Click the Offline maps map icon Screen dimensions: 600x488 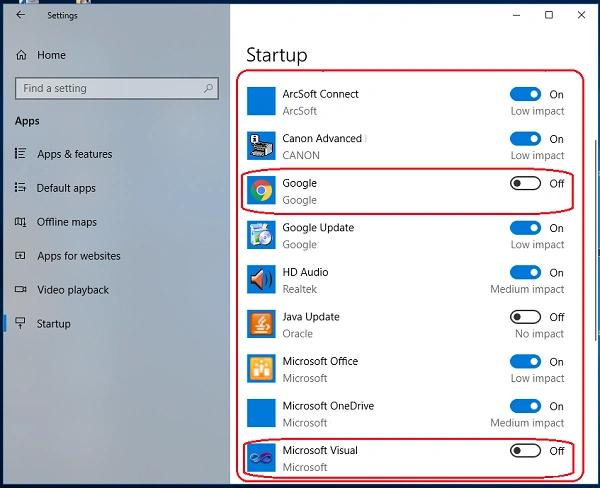[x=20, y=222]
